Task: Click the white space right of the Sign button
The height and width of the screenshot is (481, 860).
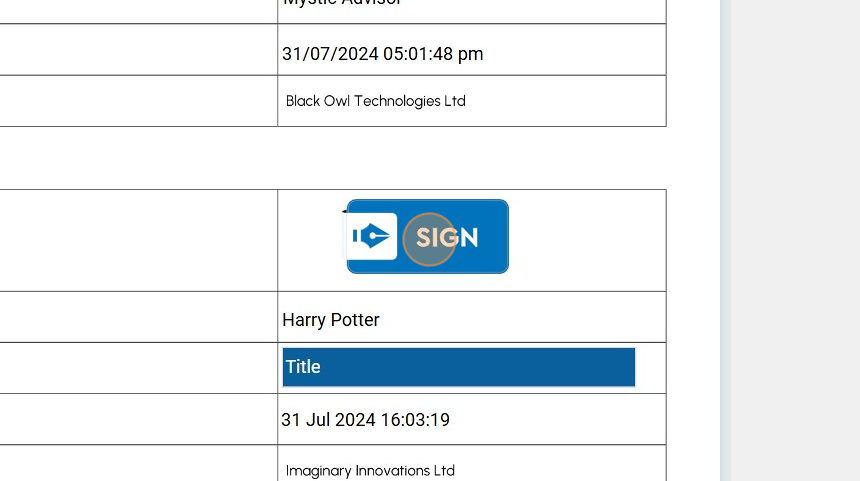Action: 588,240
